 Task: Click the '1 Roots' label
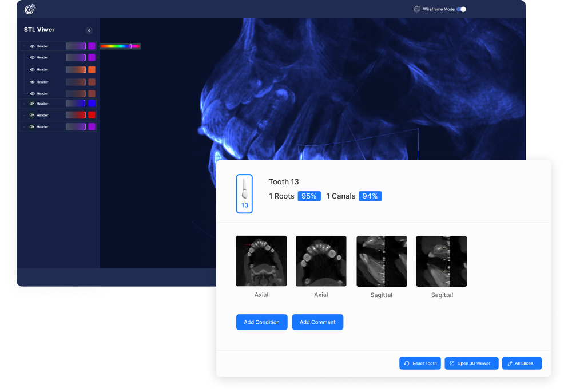point(281,196)
